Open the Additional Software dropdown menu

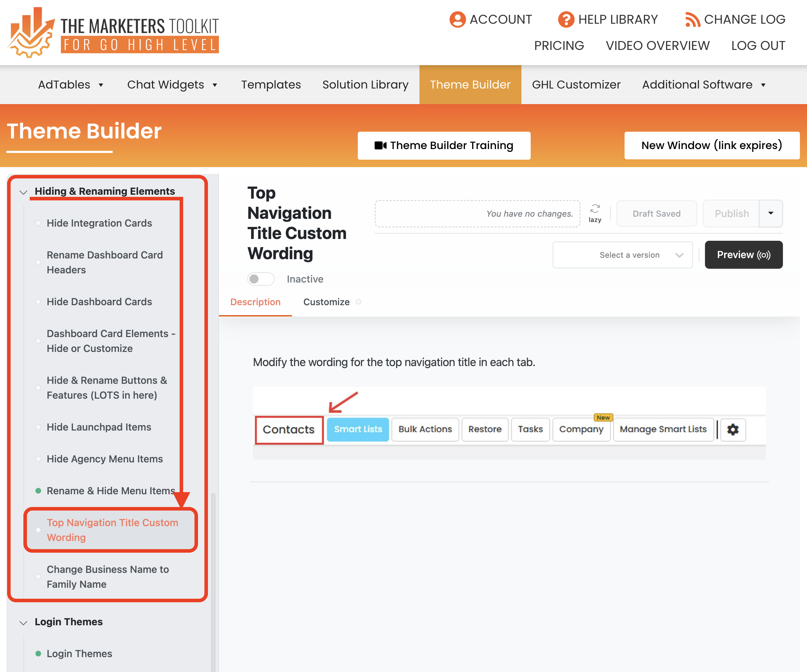704,85
